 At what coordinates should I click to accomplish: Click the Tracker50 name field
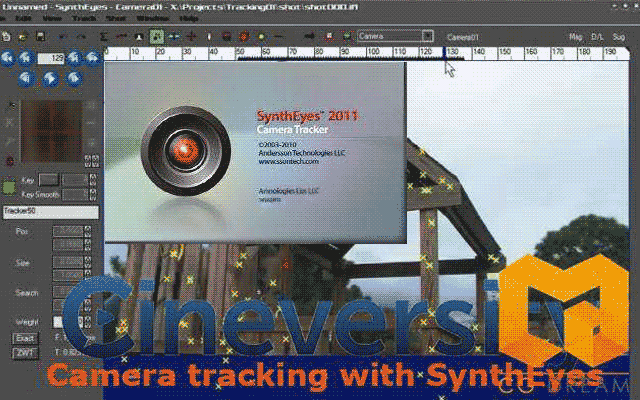(x=51, y=212)
